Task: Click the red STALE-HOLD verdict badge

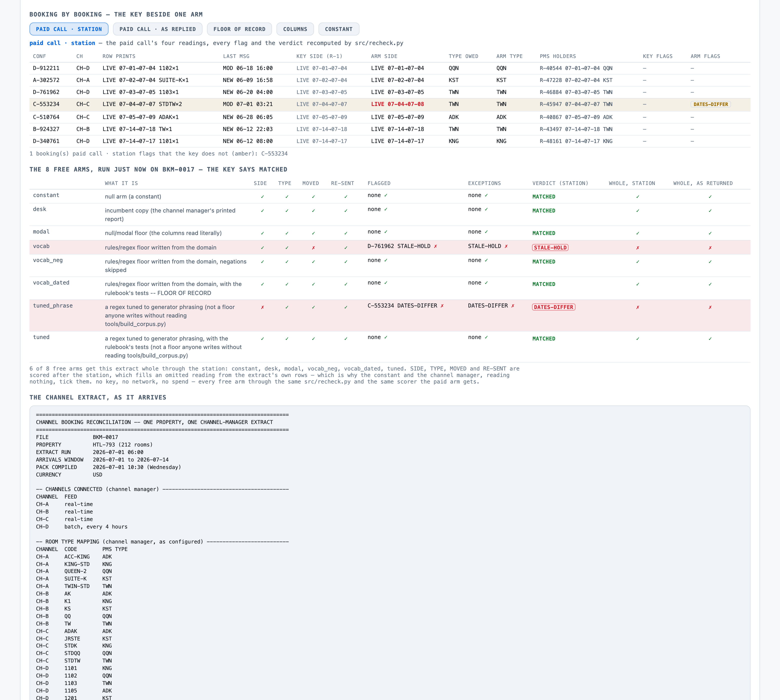Action: point(550,248)
